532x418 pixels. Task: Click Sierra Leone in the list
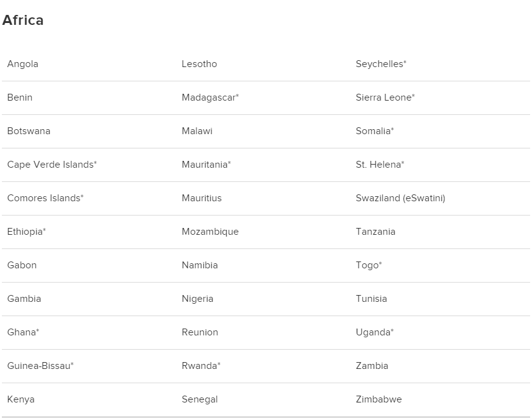(x=385, y=98)
